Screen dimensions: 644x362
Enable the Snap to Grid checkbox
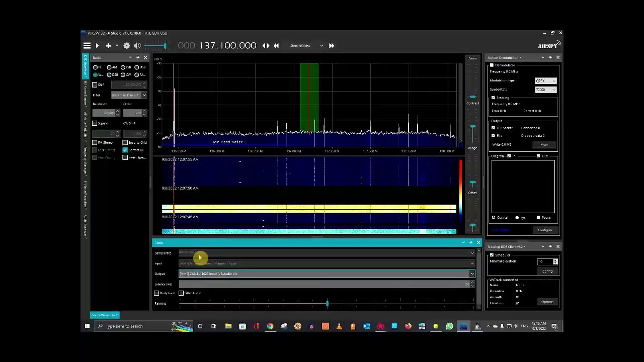tap(125, 143)
